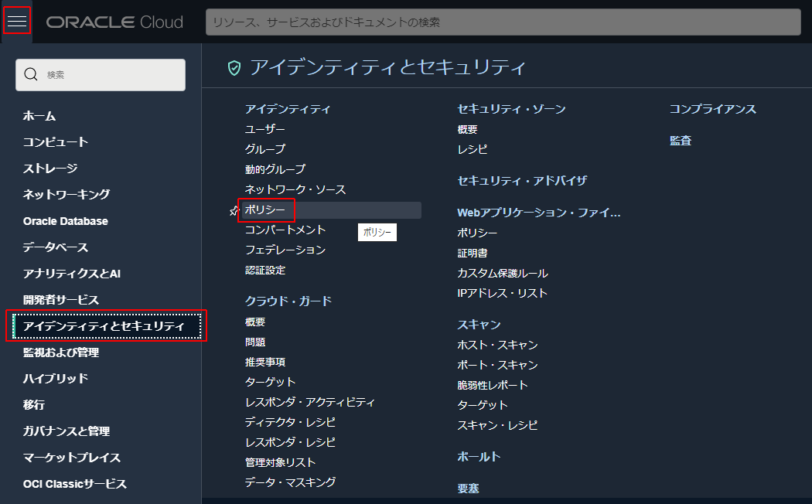Viewport: 812px width, 504px height.
Task: Open 移行 category
Action: pyautogui.click(x=34, y=404)
